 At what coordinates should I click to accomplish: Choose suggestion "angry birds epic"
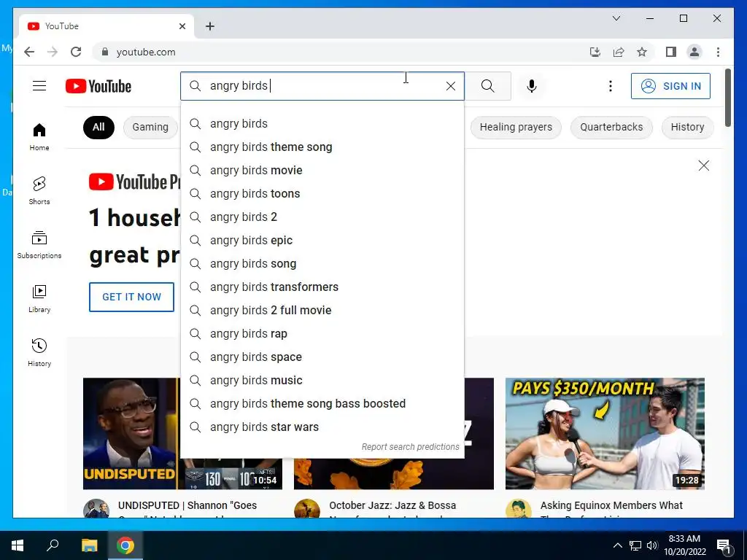tap(322, 241)
